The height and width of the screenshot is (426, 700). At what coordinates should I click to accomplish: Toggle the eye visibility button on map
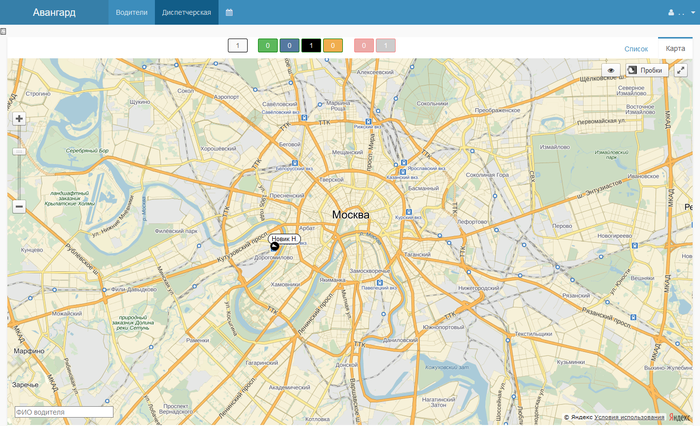coord(611,70)
